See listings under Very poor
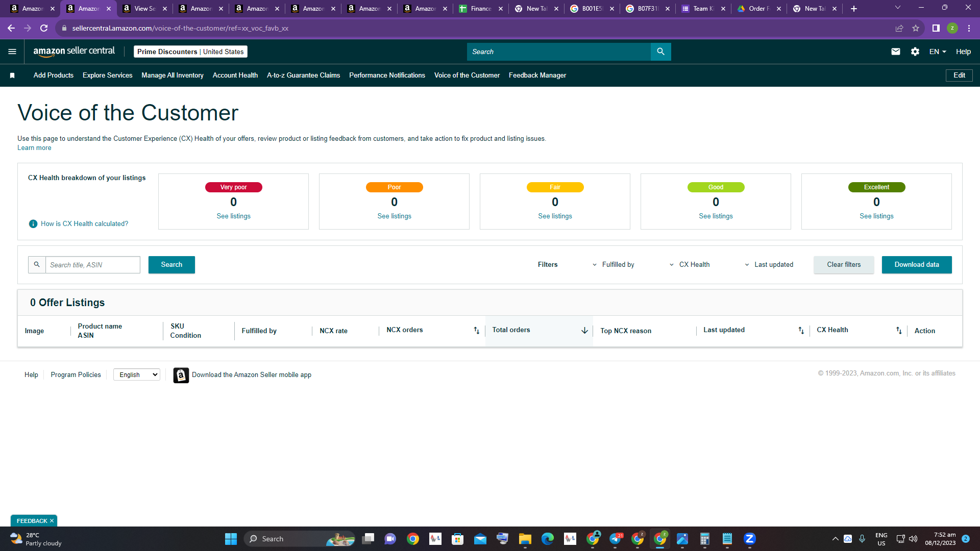This screenshot has width=980, height=551. (233, 216)
